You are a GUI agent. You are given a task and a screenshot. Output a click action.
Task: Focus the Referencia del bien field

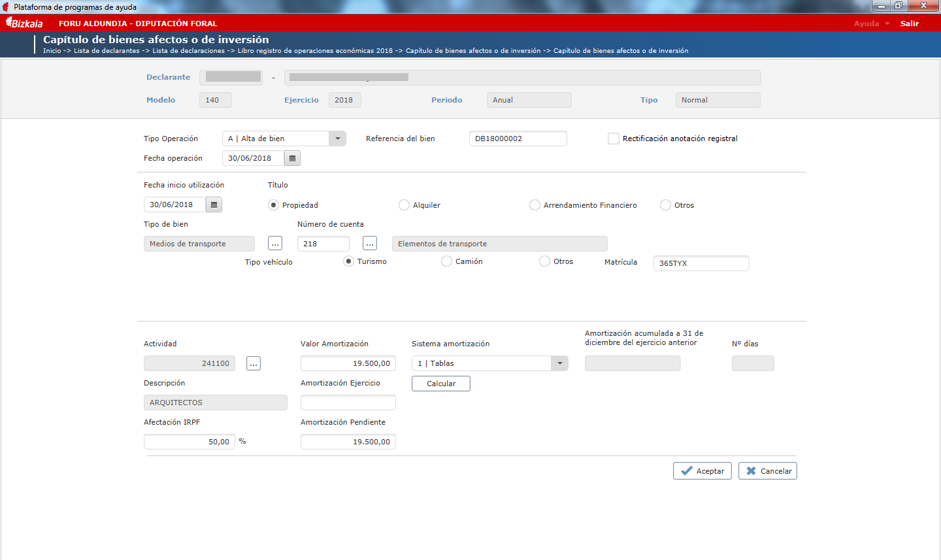pos(518,139)
